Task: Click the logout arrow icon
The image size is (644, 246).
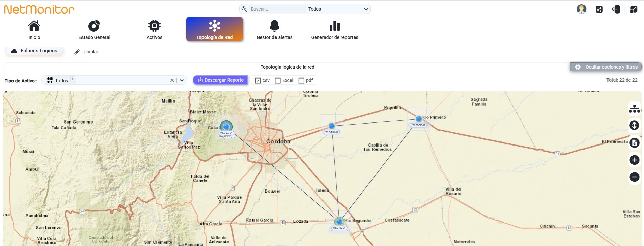Action: [616, 9]
